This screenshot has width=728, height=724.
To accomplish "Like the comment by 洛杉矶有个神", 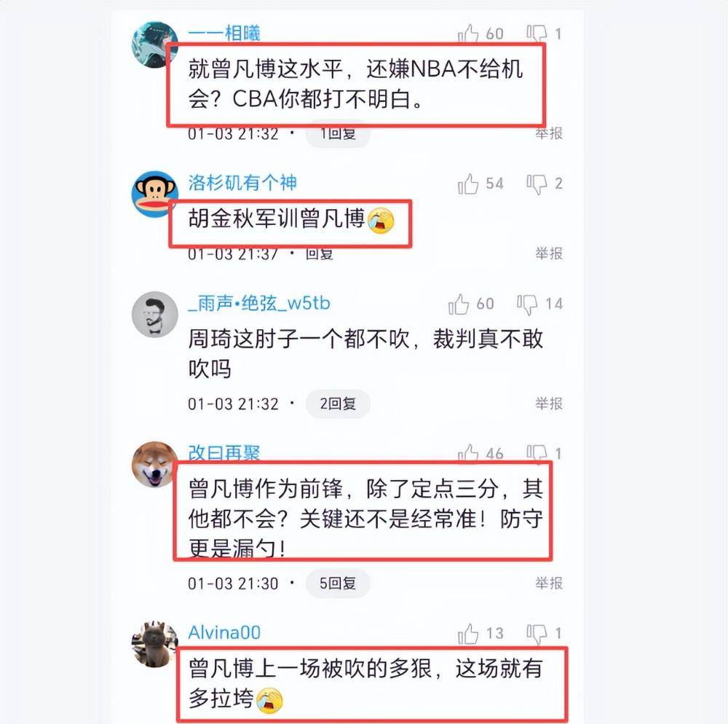I will [468, 184].
